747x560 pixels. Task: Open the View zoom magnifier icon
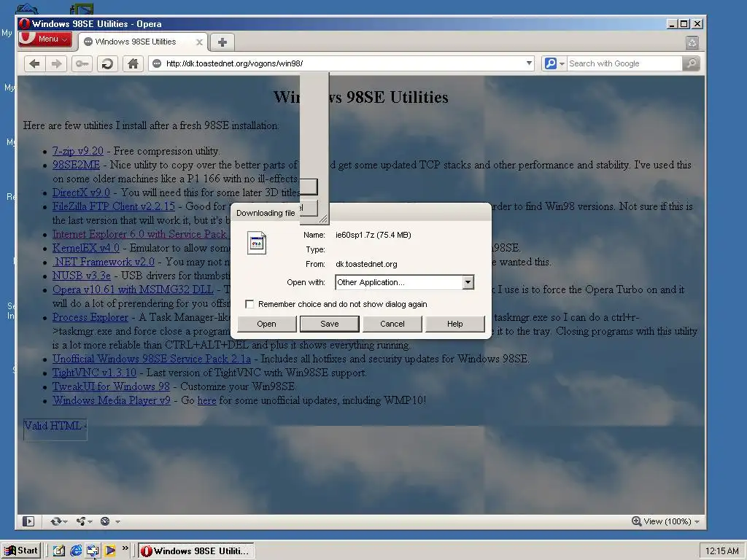636,521
